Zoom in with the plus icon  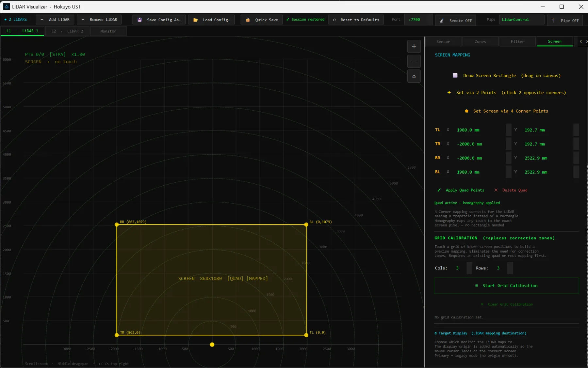point(414,46)
